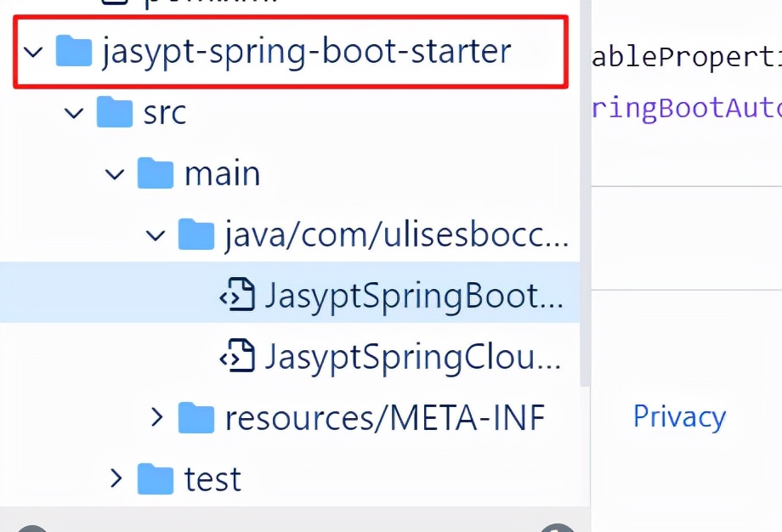The height and width of the screenshot is (532, 782).
Task: Click the main folder icon
Action: coord(156,173)
